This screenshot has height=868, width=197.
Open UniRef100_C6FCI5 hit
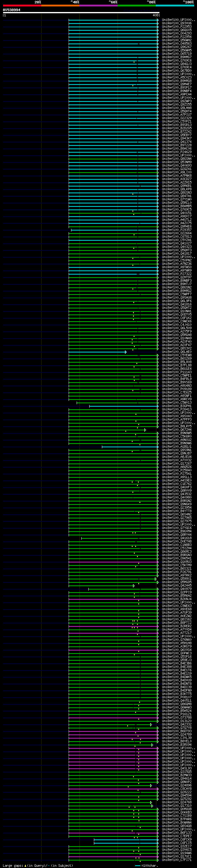tap(177, 843)
